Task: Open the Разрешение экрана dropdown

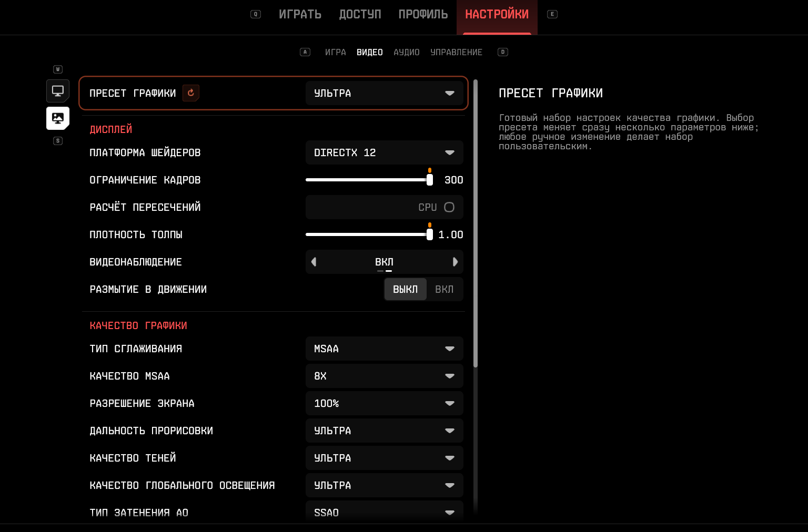Action: [x=385, y=403]
